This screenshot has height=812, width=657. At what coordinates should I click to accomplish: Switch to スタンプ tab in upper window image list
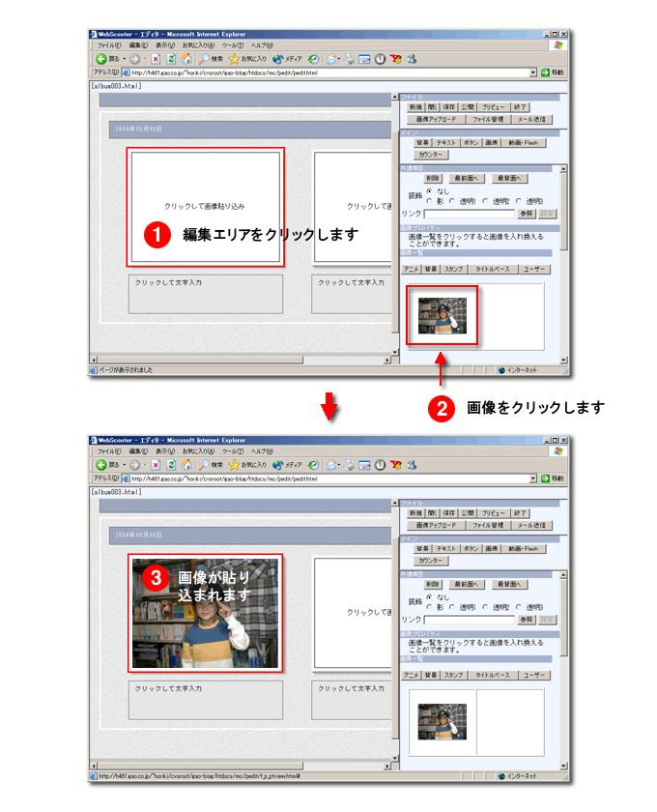point(453,270)
